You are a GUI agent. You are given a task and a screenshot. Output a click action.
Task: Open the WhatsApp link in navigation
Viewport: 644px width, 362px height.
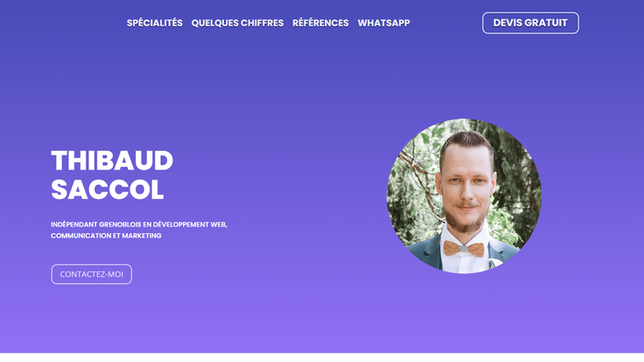(384, 23)
